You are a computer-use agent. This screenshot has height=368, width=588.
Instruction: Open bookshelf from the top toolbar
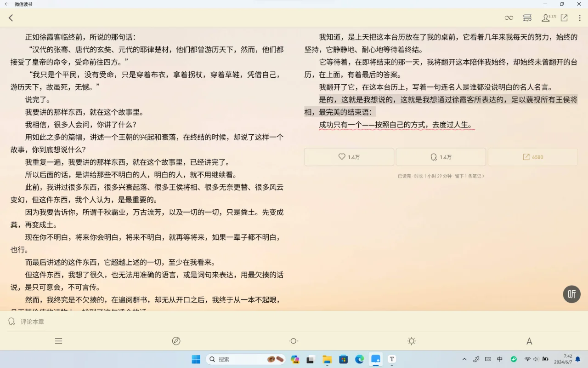pos(527,17)
